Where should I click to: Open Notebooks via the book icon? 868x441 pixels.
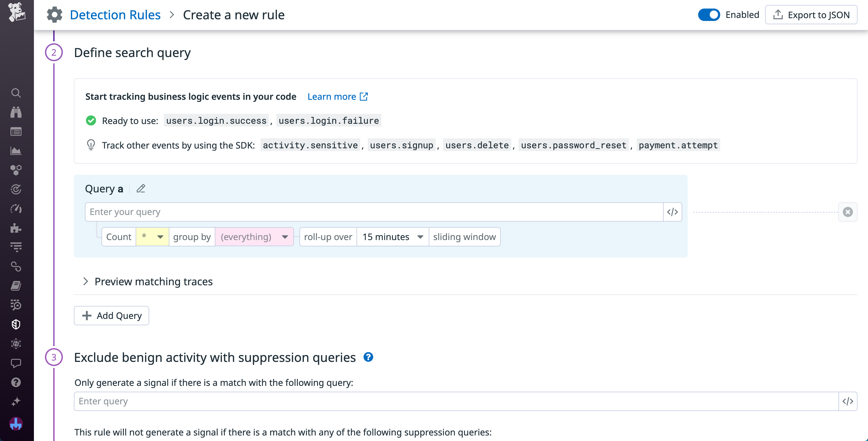[16, 286]
